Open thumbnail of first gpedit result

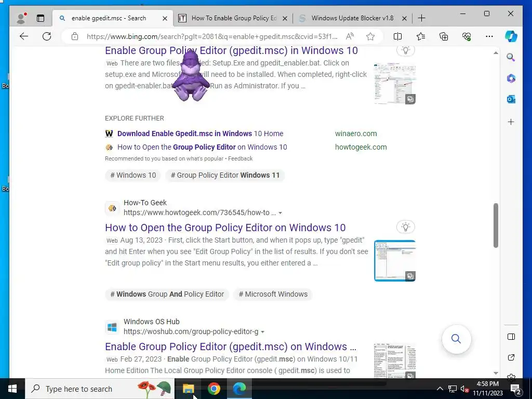click(395, 84)
